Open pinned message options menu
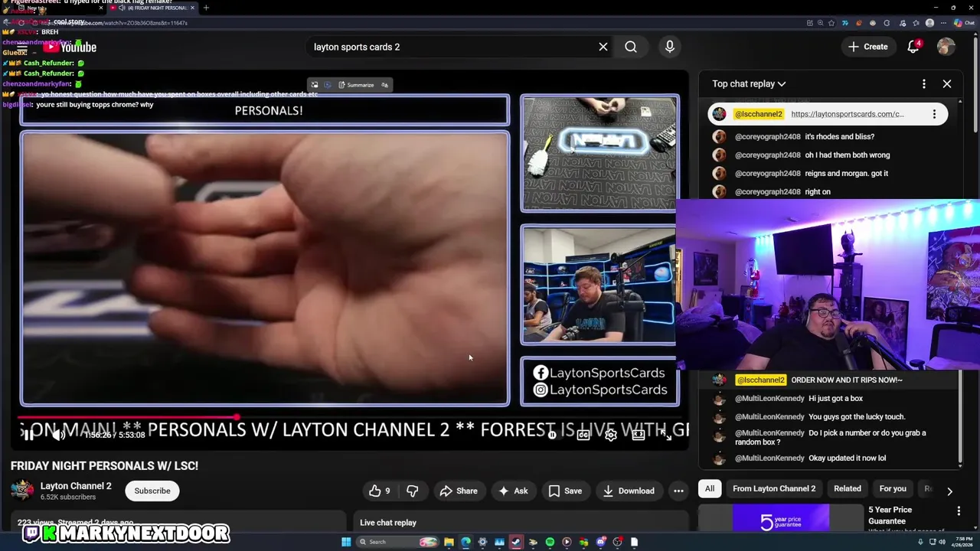 pos(934,114)
